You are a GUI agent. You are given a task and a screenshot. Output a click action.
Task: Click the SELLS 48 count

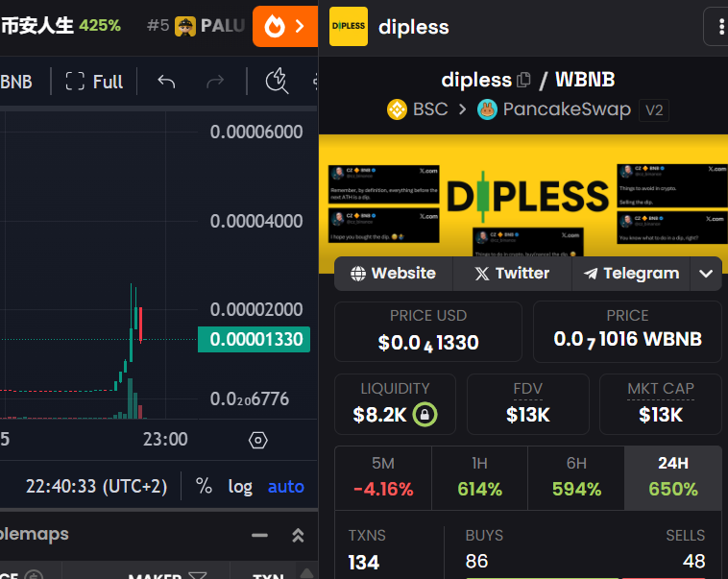tap(693, 562)
